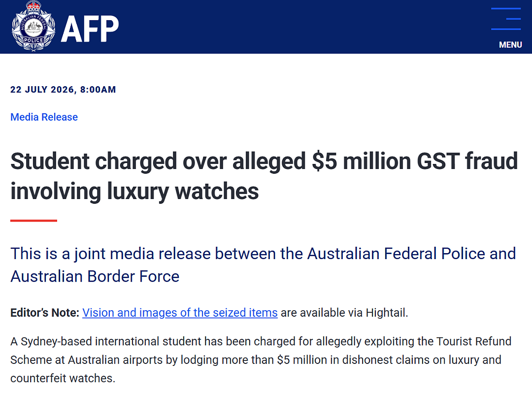Viewport: 532px width, 393px height.
Task: Click the POLICE banner on the crest
Action: (33, 40)
